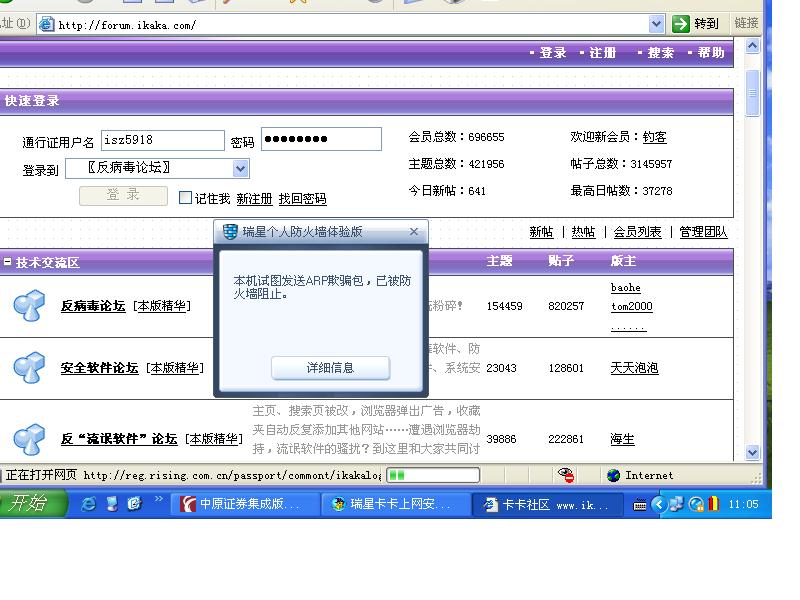Click the 反病毒论坛 forum icon

click(29, 305)
